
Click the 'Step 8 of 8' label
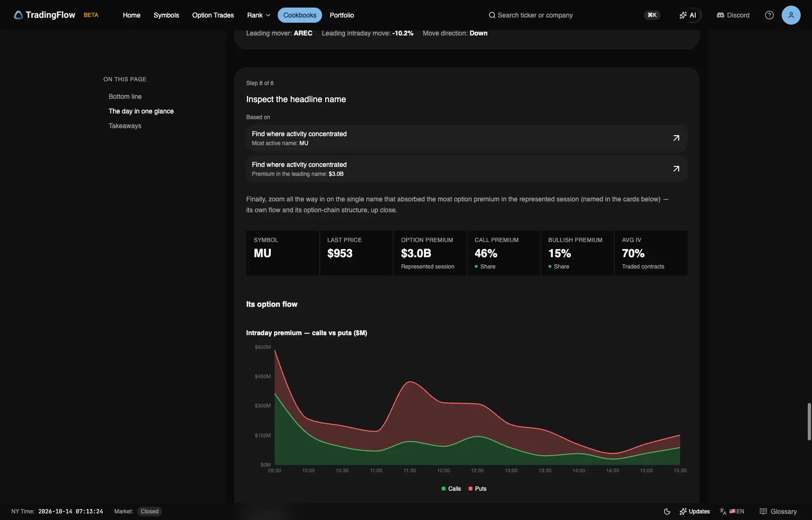pos(260,83)
